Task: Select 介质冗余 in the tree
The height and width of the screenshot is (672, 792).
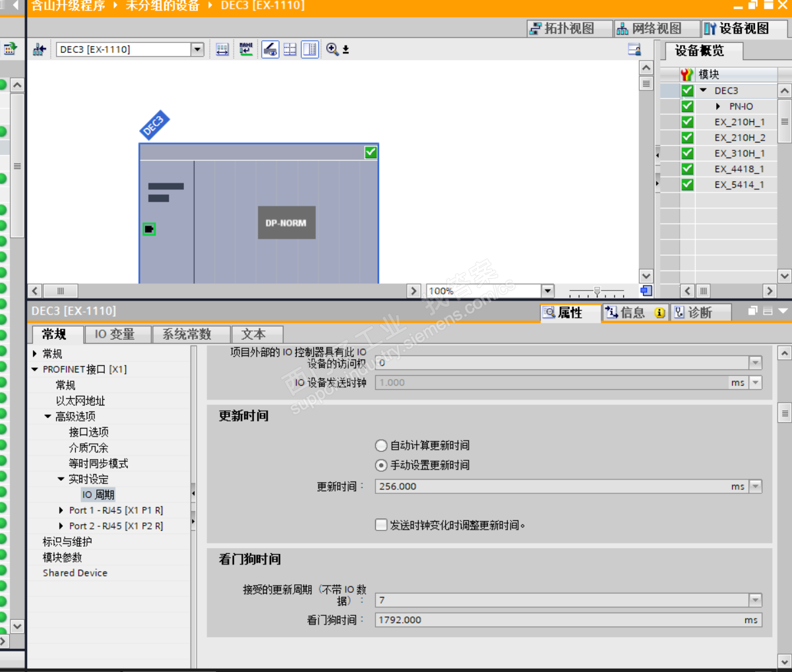Action: tap(88, 448)
